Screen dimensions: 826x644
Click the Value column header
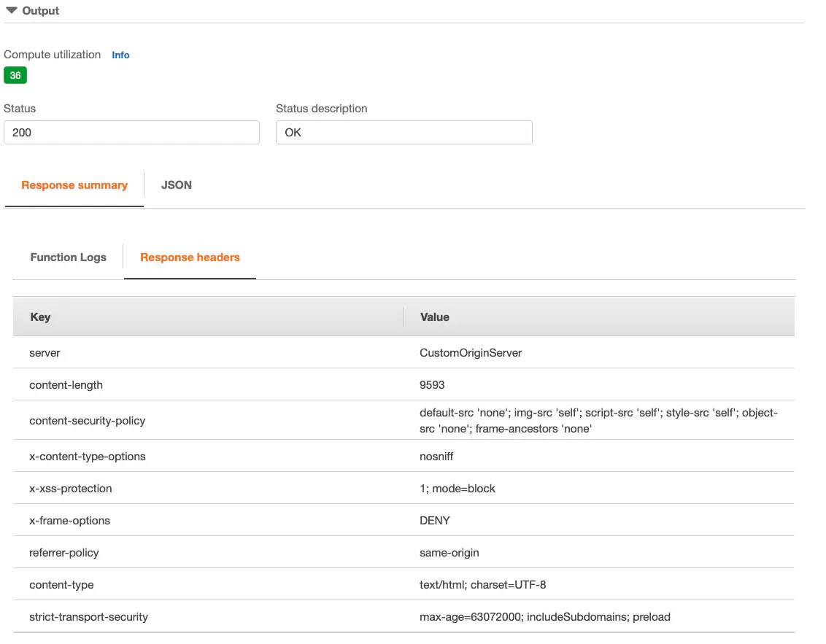435,317
